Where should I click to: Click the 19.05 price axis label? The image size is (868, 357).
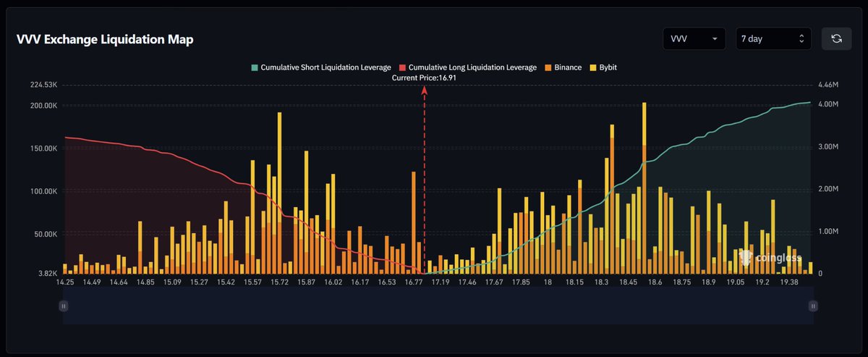[736, 282]
